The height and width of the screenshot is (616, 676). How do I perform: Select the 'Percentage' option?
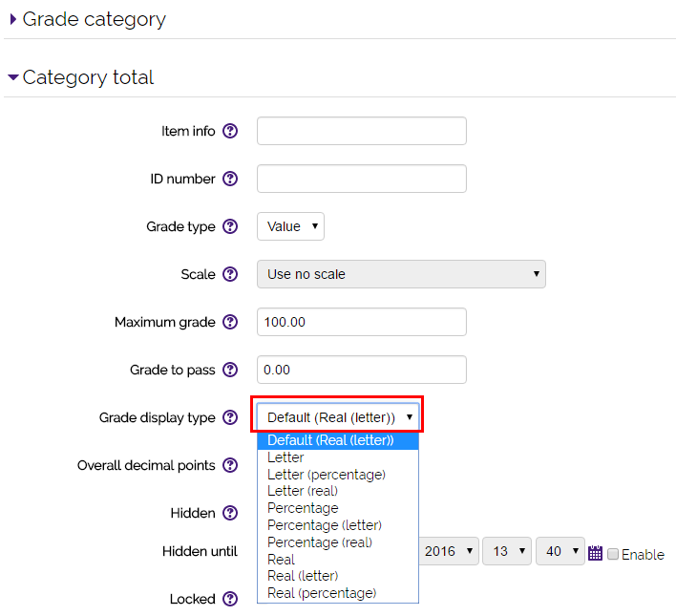click(338, 508)
